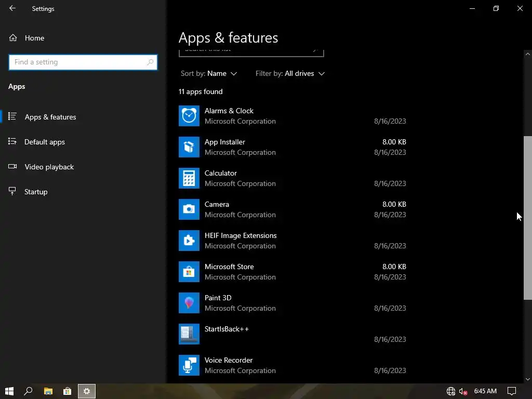
Task: Click the 8.00 KB size for App Installer
Action: [394, 142]
